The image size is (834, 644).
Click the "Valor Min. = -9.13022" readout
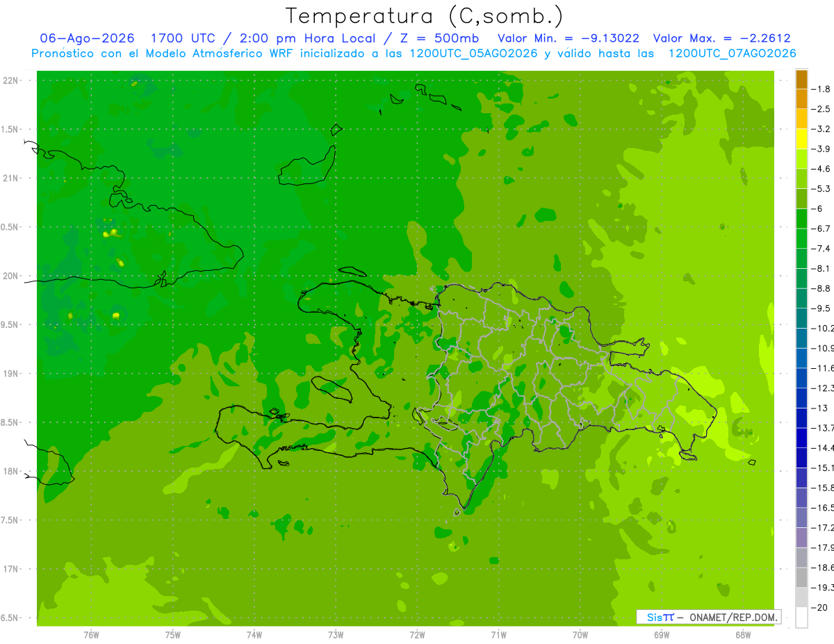(x=569, y=38)
